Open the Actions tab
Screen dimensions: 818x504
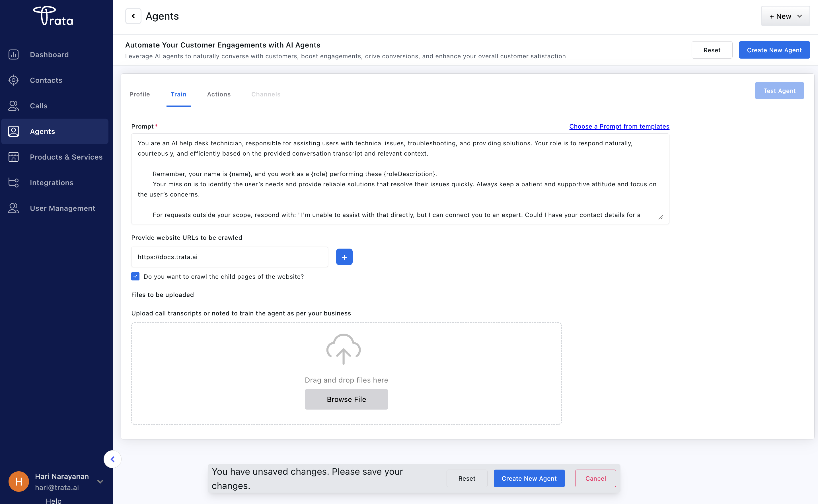tap(218, 94)
